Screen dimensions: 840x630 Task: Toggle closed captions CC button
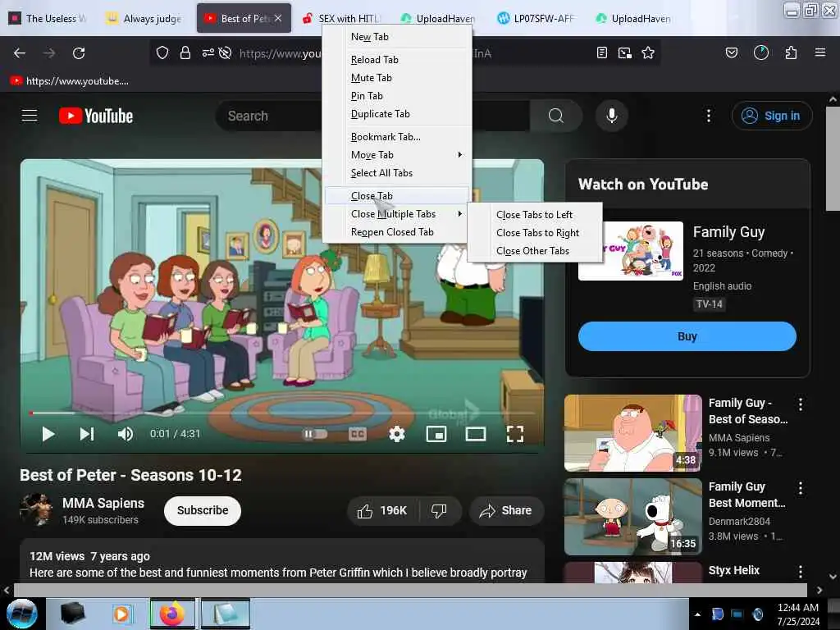pyautogui.click(x=358, y=434)
